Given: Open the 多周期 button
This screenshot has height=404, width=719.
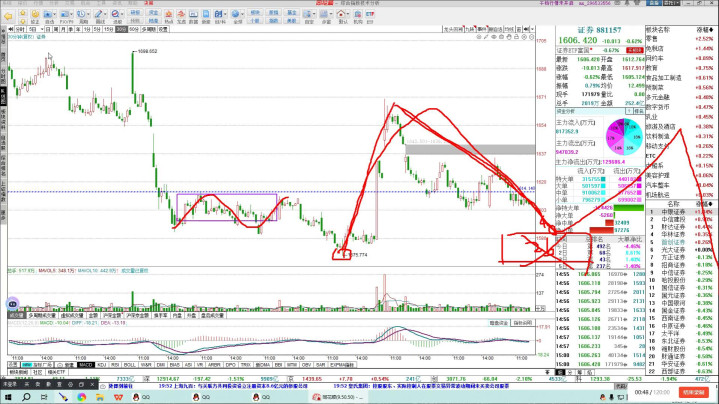Looking at the screenshot, I should [x=149, y=29].
